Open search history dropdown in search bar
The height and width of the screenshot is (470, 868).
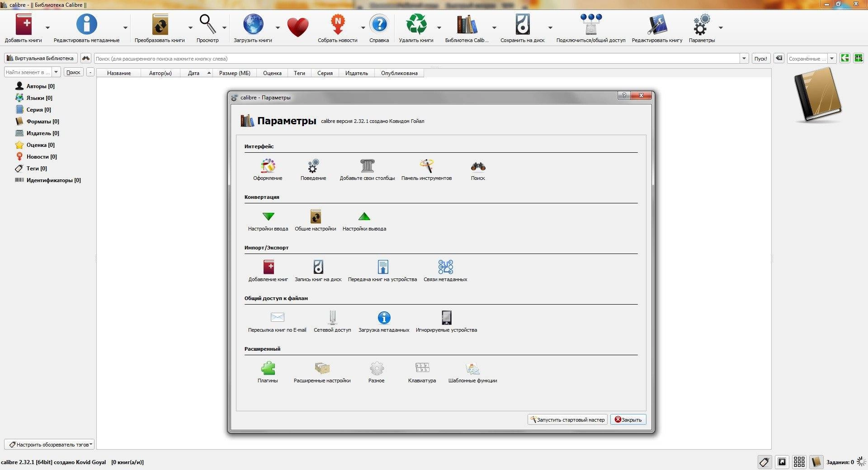[x=744, y=58]
